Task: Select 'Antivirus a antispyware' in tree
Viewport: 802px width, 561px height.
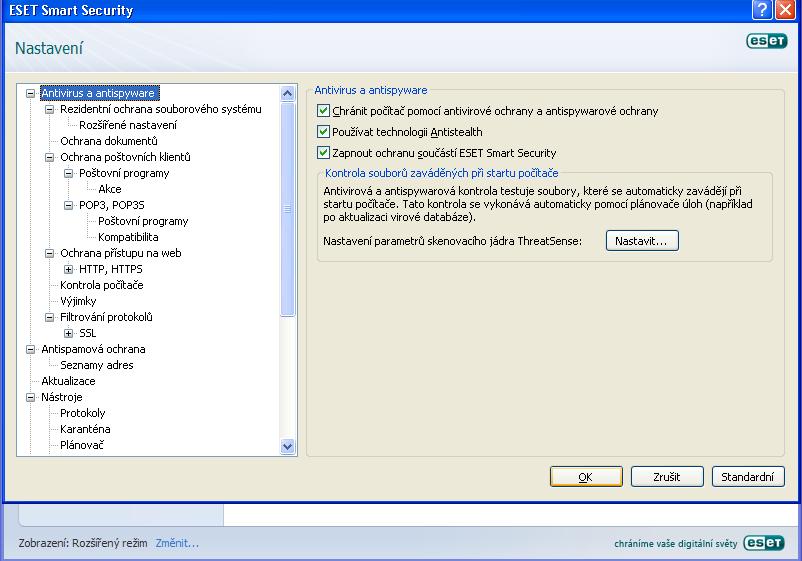Action: pyautogui.click(x=99, y=93)
